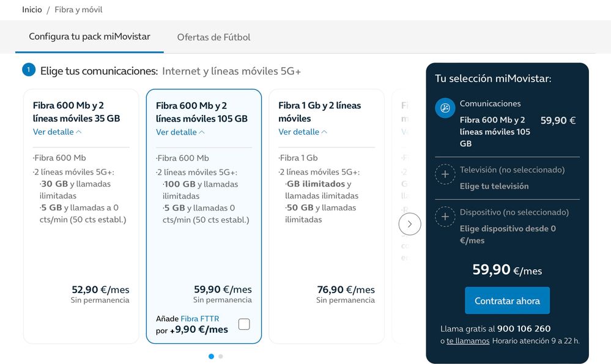Tick the Añade Fibra FTTR checkbox
Viewport: 611px width, 364px height.
(244, 324)
